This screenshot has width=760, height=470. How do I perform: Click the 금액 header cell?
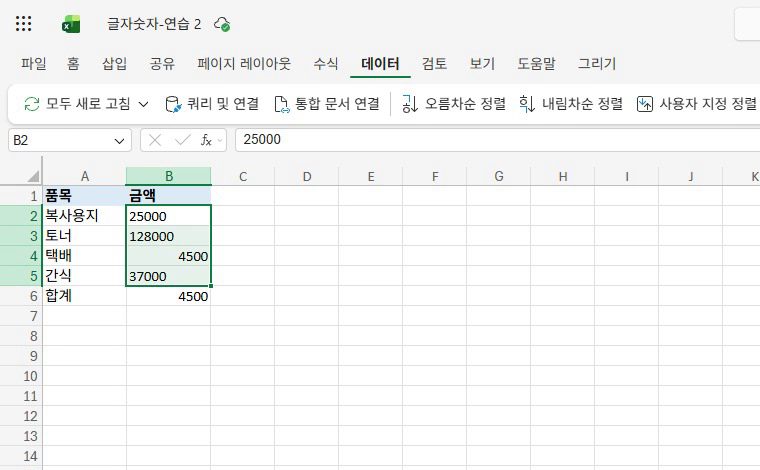tap(169, 196)
